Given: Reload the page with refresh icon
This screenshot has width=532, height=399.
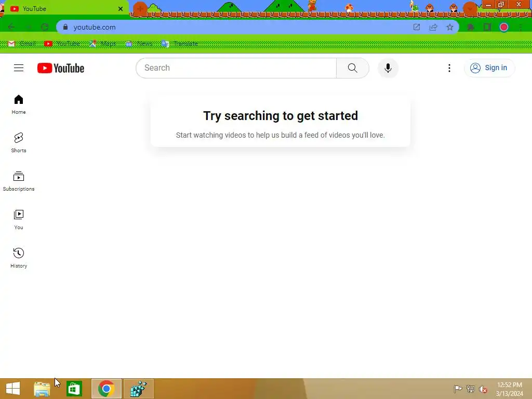Looking at the screenshot, I should pyautogui.click(x=45, y=27).
